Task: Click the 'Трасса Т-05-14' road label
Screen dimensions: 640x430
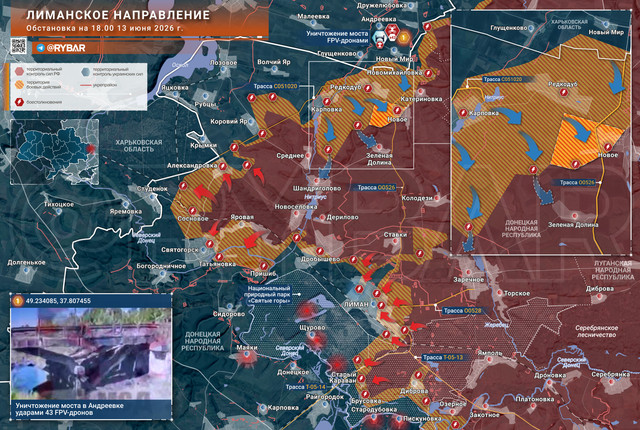Action: pyautogui.click(x=305, y=387)
